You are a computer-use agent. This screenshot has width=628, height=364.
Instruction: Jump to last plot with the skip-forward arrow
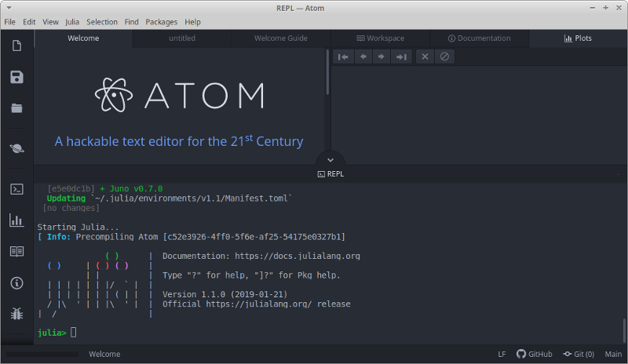(x=401, y=56)
